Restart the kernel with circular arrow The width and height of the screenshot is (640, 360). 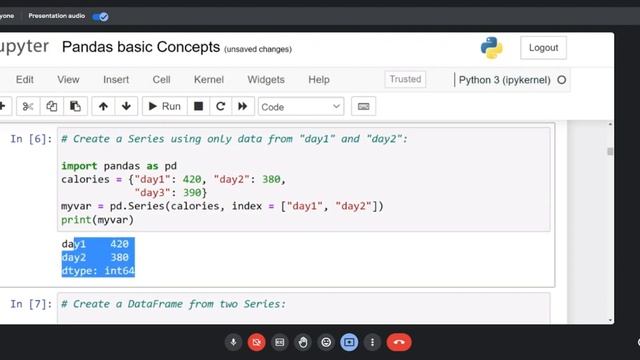220,107
